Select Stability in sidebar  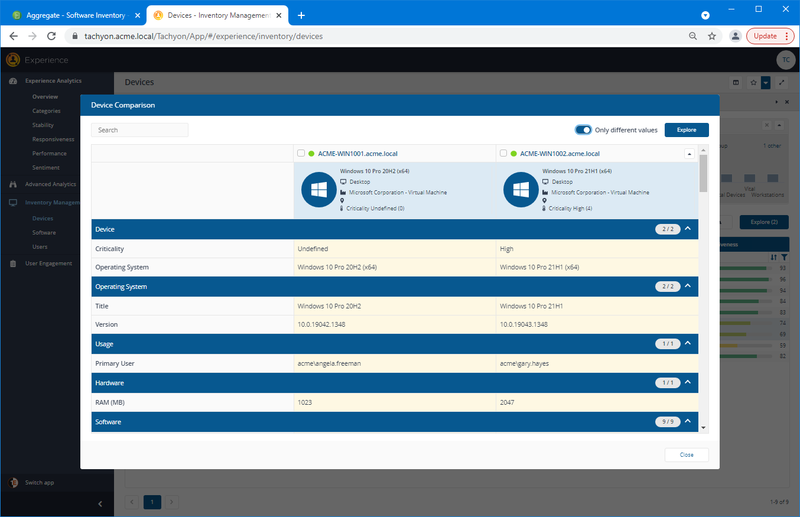click(43, 125)
